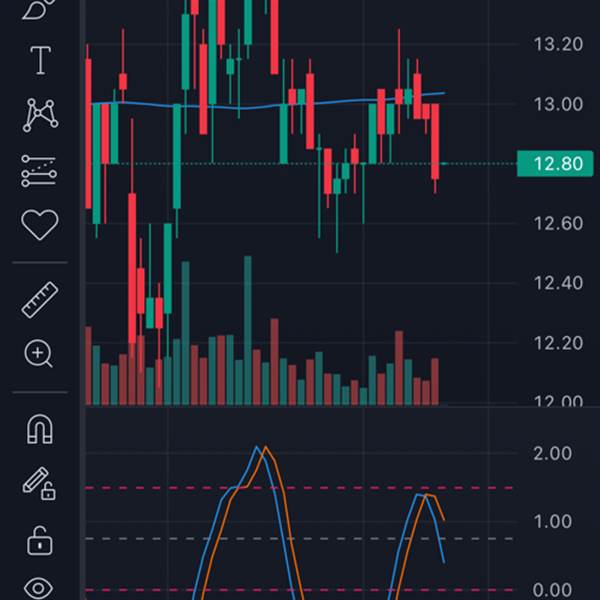Image resolution: width=600 pixels, height=600 pixels.
Task: Click the current price label 12.80
Action: pos(555,164)
